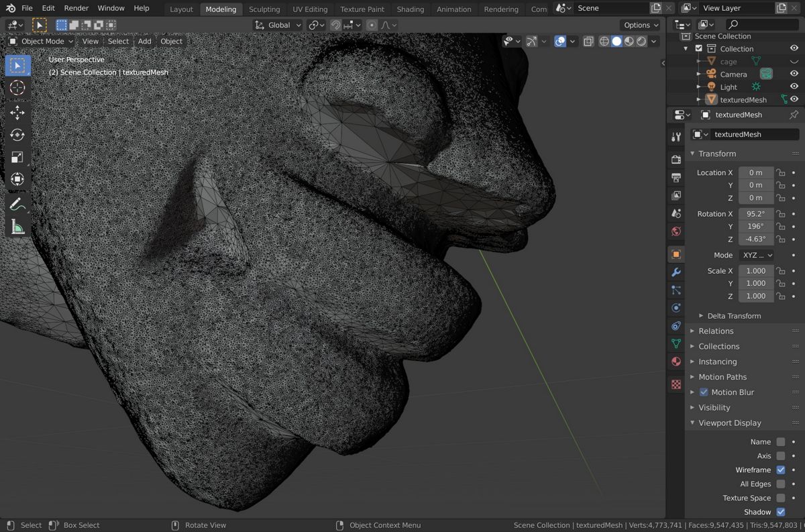Click the Options button in header
Screen dimensions: 805x532
(x=641, y=25)
